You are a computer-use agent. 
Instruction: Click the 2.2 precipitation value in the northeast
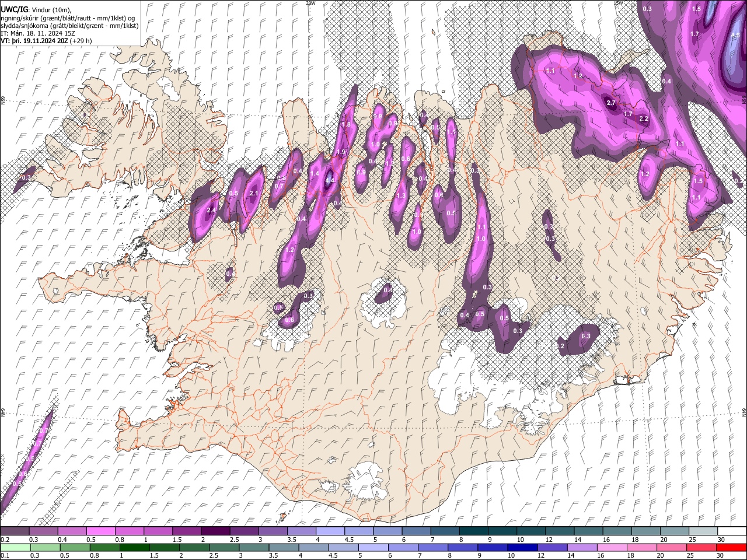point(644,118)
